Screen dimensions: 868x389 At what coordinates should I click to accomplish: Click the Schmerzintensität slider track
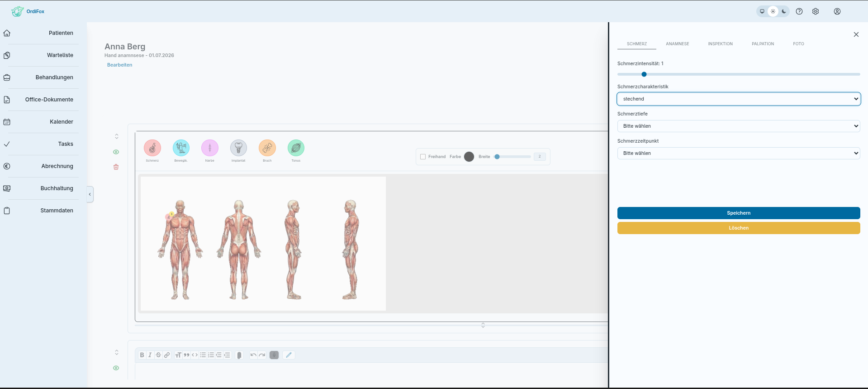(x=739, y=74)
